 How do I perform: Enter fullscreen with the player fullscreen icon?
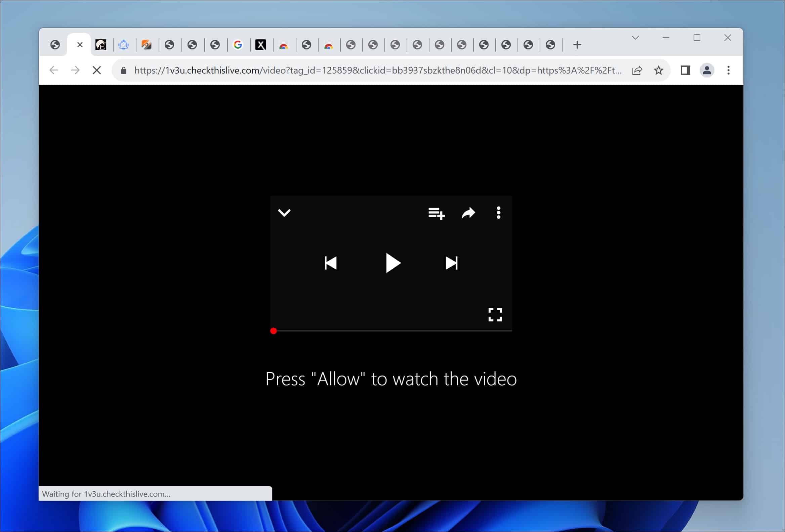pyautogui.click(x=495, y=315)
